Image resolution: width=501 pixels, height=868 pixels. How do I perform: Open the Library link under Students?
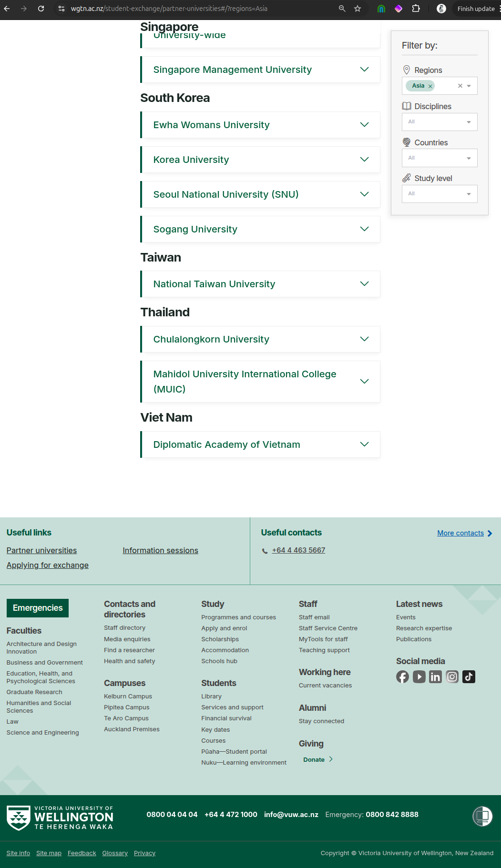(x=211, y=696)
